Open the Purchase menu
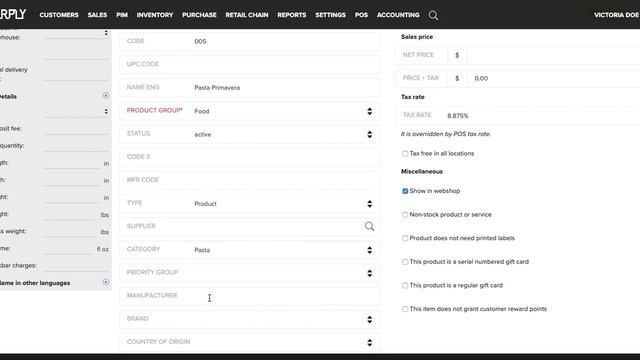Image resolution: width=640 pixels, height=360 pixels. (199, 15)
